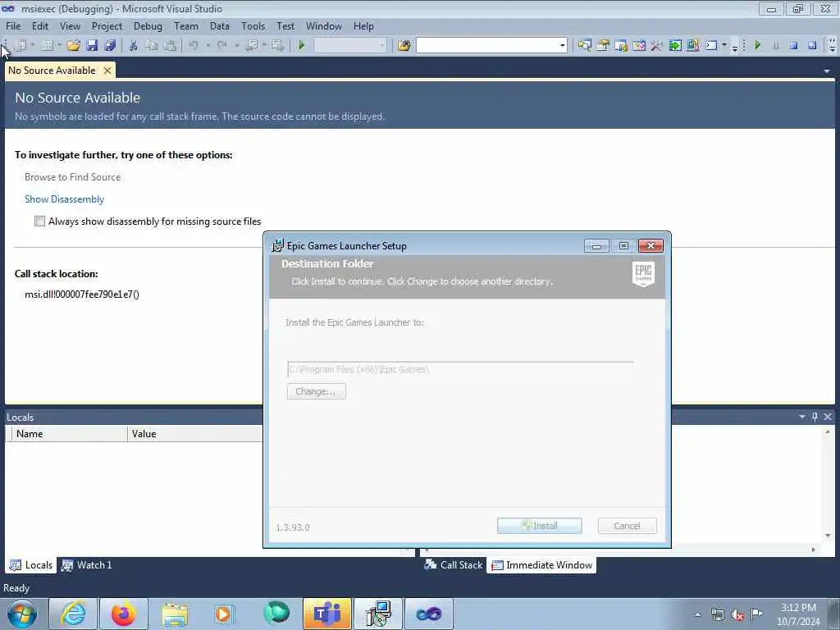Open the Team menu

(x=186, y=25)
